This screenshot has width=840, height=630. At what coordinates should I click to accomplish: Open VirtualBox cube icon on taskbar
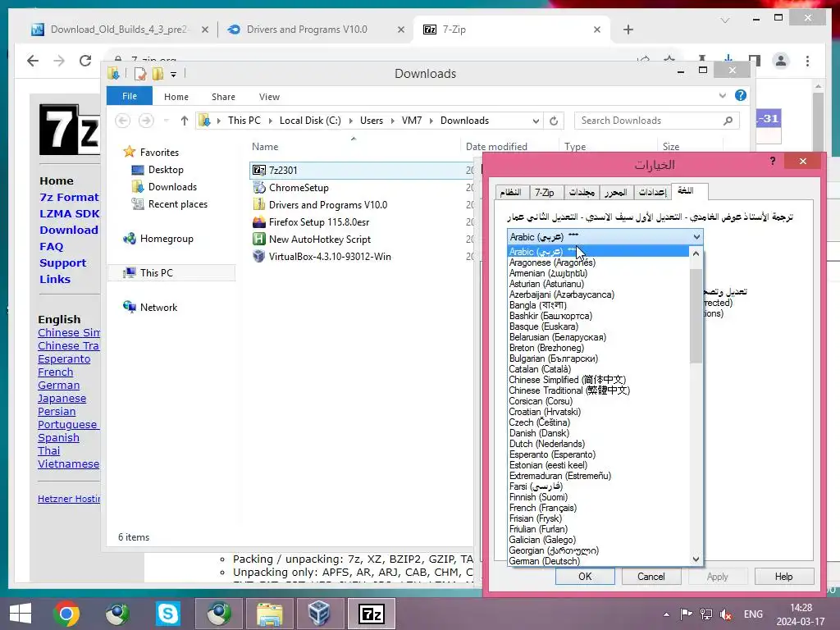pyautogui.click(x=319, y=614)
